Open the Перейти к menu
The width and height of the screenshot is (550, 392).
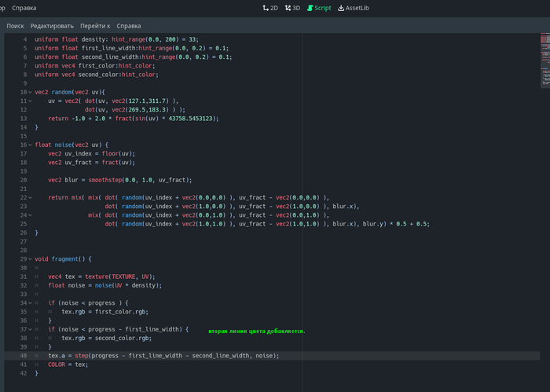[x=95, y=26]
